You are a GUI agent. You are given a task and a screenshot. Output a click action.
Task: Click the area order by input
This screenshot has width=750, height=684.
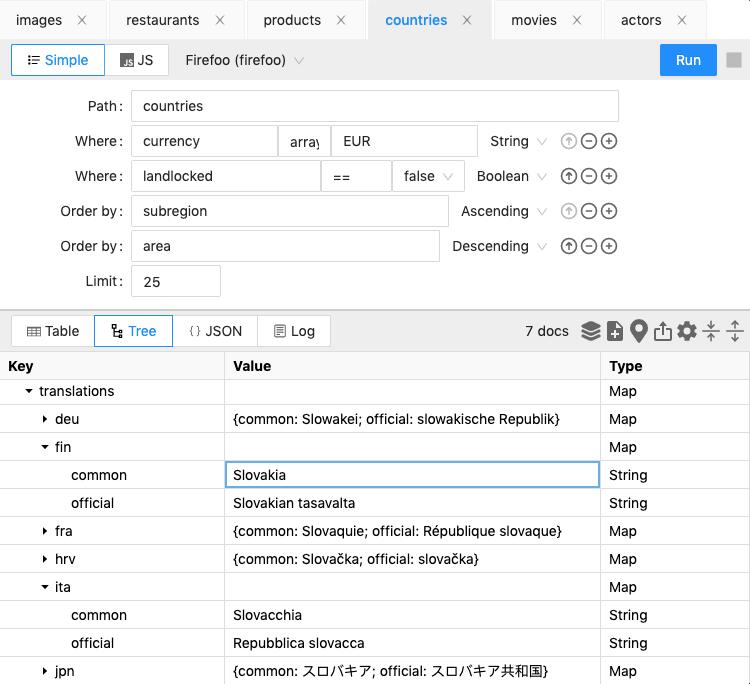286,246
